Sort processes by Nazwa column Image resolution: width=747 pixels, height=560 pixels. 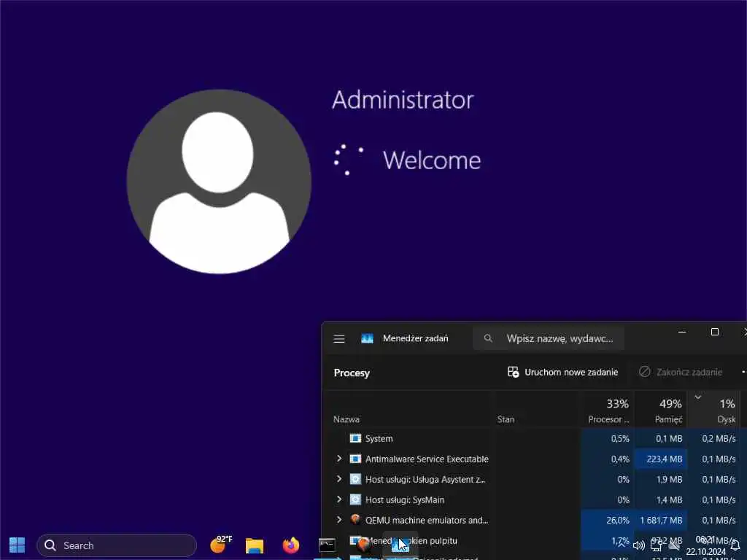tap(347, 419)
